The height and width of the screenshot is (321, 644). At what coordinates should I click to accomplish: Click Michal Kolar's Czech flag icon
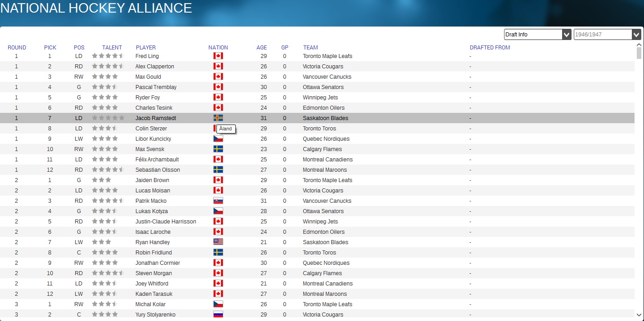coord(218,304)
